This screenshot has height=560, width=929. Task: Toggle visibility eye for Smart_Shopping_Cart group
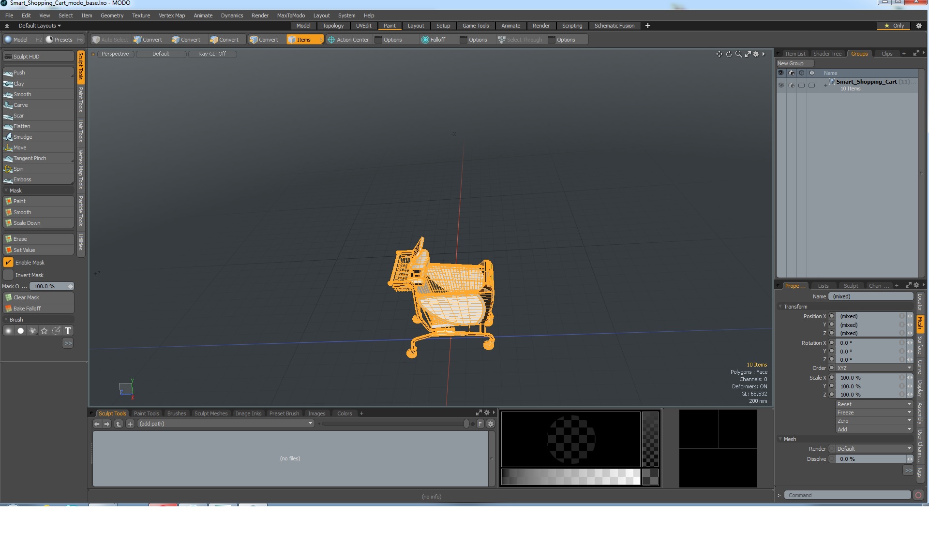pos(781,85)
